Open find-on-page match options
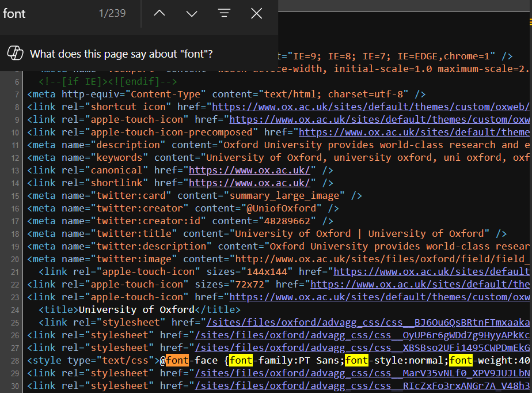532x393 pixels. coord(224,13)
